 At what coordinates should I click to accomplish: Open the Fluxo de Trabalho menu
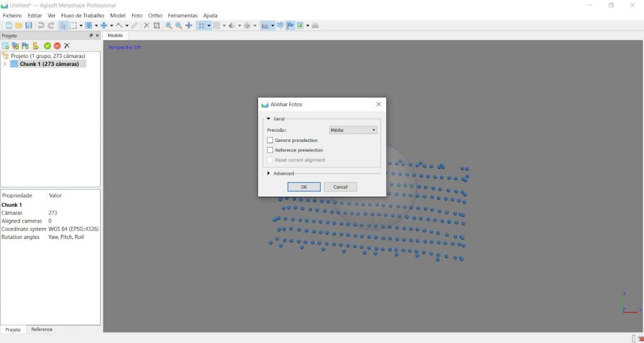[84, 15]
